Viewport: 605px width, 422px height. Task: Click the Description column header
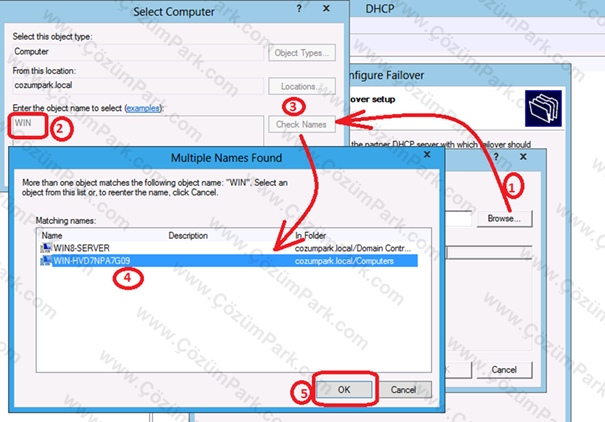click(x=188, y=235)
